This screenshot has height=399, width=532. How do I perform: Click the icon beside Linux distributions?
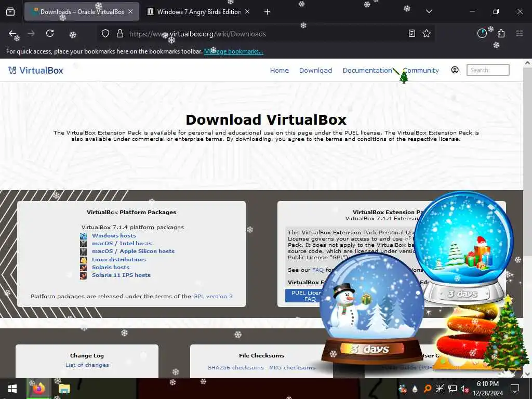84,260
